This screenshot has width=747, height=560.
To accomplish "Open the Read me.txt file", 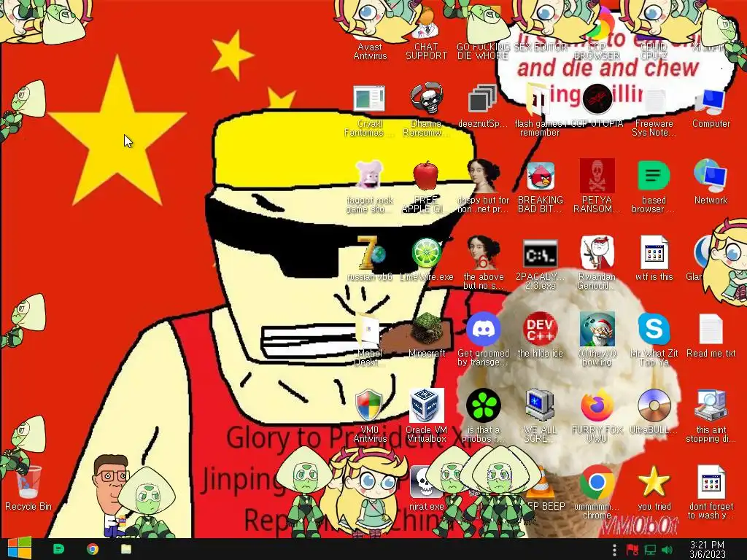I will pyautogui.click(x=711, y=335).
